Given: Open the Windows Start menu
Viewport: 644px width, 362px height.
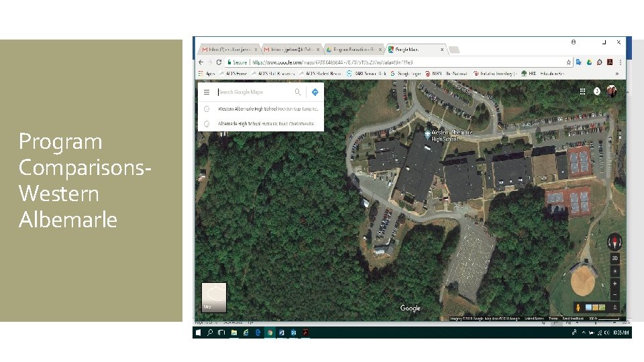Looking at the screenshot, I should (x=198, y=333).
